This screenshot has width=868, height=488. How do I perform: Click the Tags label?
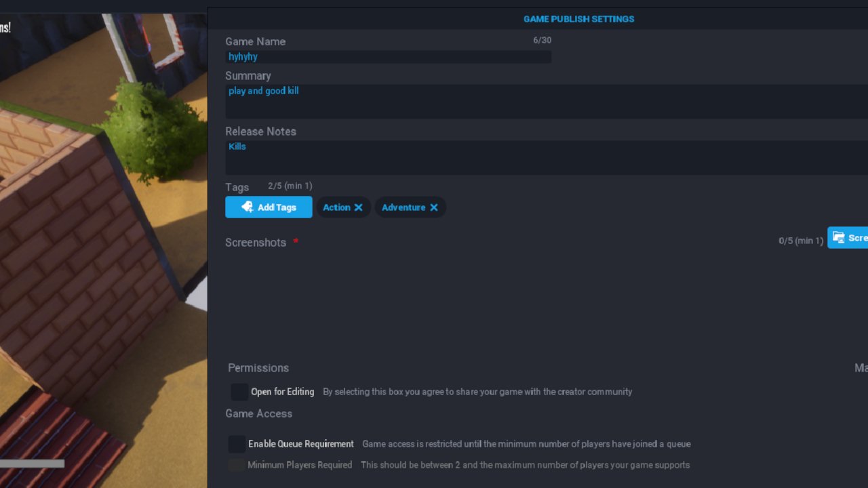(237, 188)
